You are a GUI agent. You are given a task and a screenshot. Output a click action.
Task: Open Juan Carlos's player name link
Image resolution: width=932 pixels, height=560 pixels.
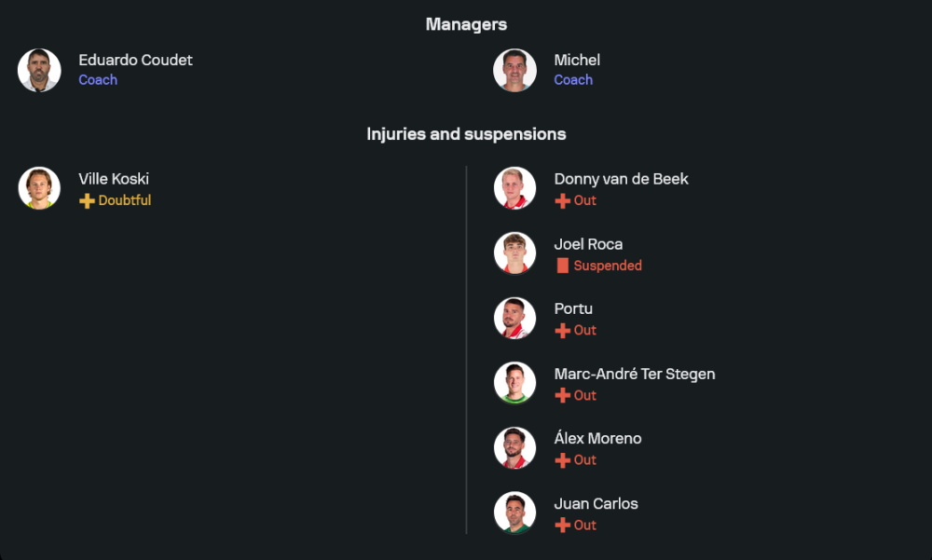click(596, 503)
